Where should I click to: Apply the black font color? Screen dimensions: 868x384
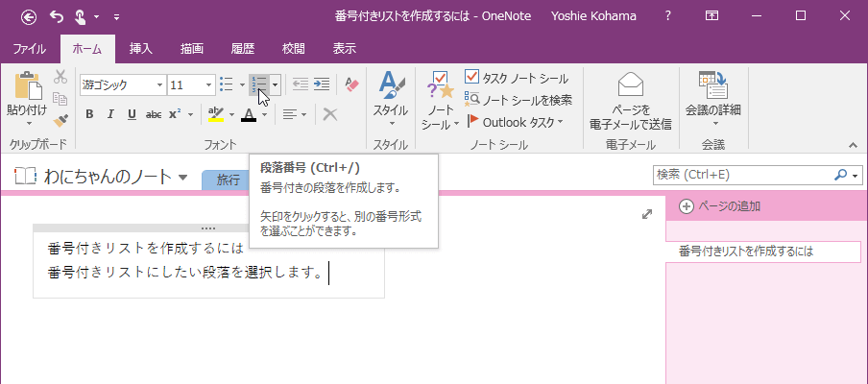coord(249,114)
